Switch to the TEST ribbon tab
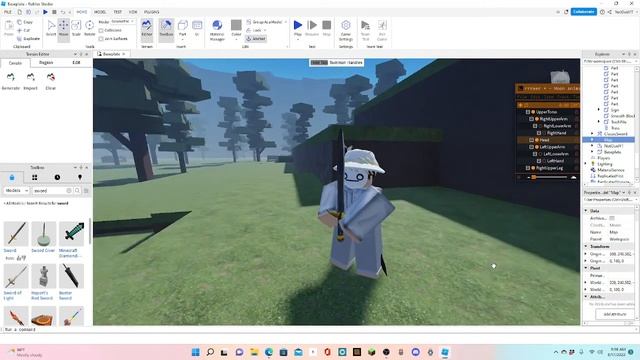This screenshot has width=640, height=360. (x=118, y=12)
